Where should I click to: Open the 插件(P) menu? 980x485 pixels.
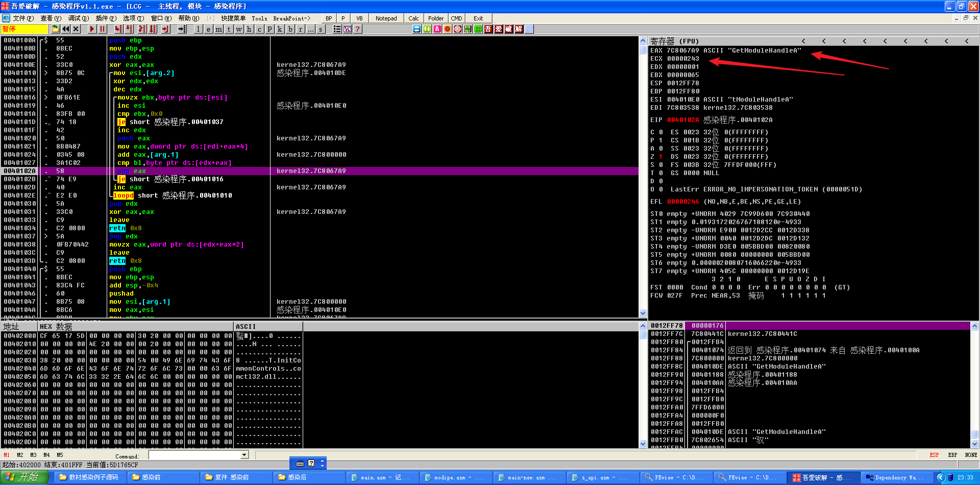click(106, 18)
